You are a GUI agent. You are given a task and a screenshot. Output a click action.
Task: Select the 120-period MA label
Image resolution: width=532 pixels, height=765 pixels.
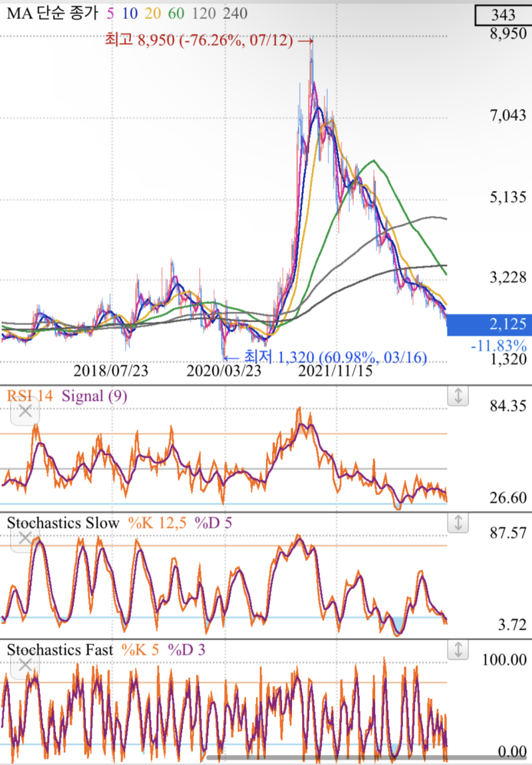(204, 13)
